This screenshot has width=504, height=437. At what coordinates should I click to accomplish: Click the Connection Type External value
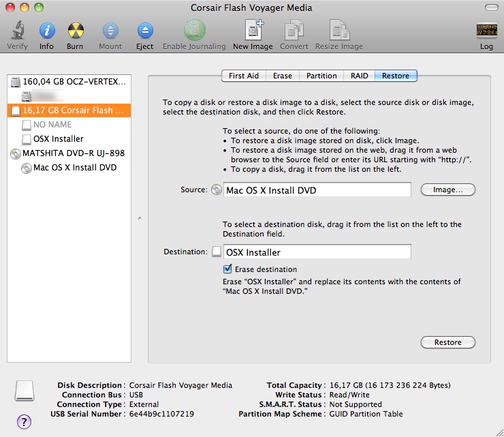pyautogui.click(x=144, y=404)
